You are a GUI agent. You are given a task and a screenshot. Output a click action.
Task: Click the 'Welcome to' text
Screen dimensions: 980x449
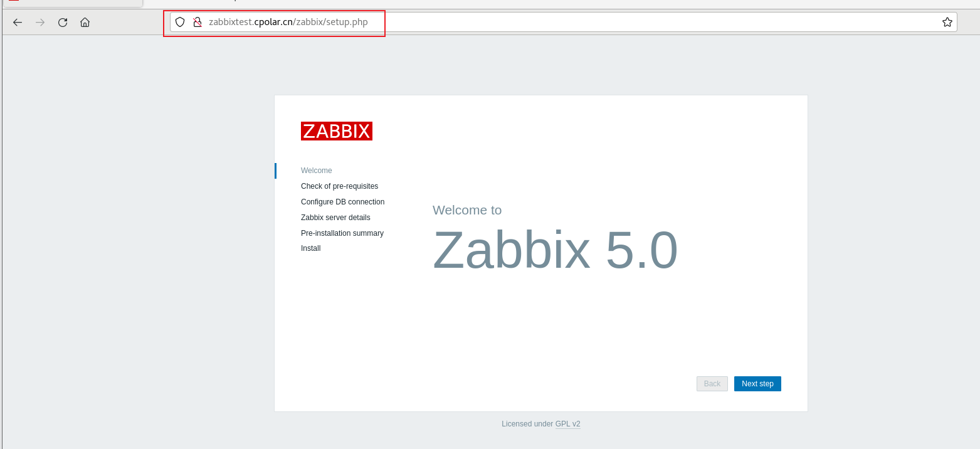tap(467, 210)
